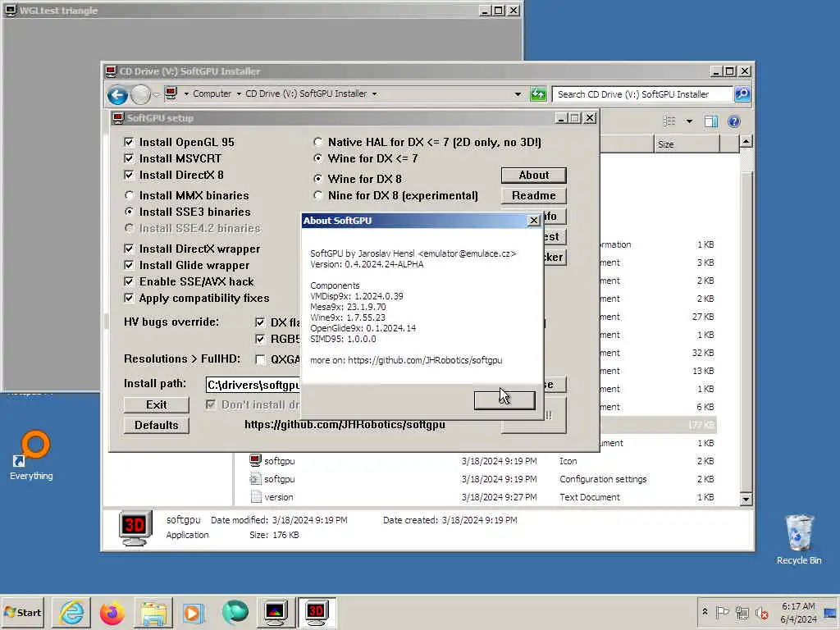Expand the CD Drive breadcrumb dropdown arrow
This screenshot has width=840, height=630.
pos(374,94)
